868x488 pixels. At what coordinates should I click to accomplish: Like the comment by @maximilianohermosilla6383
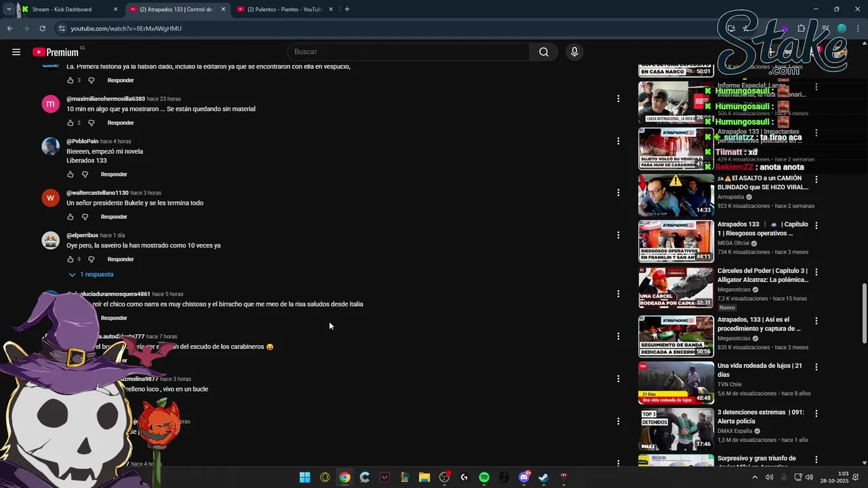click(x=70, y=123)
